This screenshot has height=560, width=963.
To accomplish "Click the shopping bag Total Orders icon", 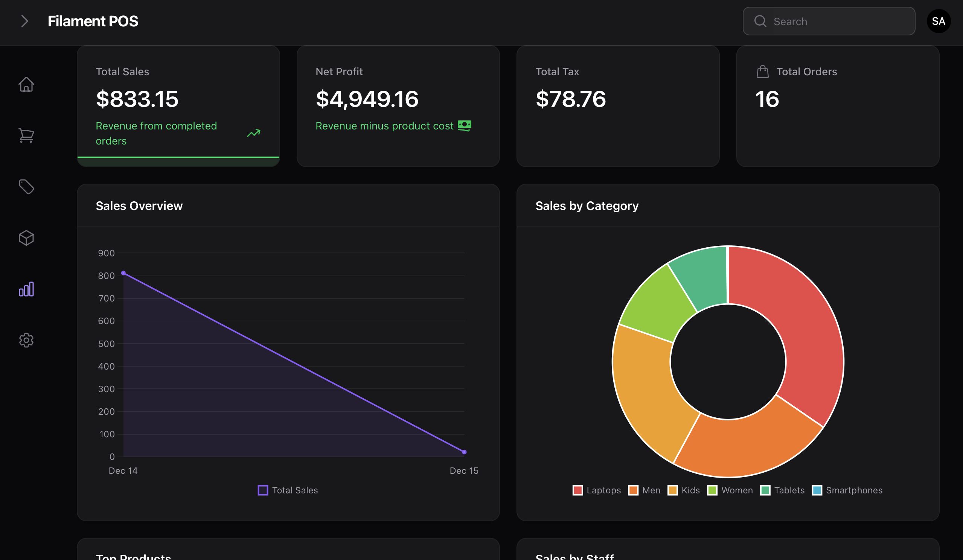I will coord(762,72).
